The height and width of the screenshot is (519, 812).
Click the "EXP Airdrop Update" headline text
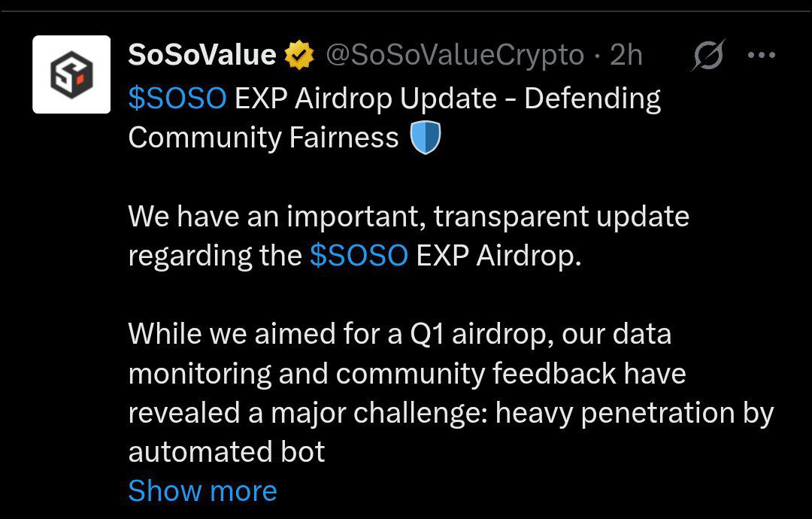(365, 99)
